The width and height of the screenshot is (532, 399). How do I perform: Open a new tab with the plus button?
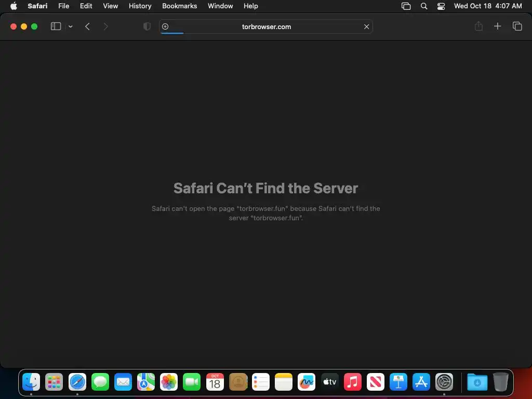click(x=497, y=26)
